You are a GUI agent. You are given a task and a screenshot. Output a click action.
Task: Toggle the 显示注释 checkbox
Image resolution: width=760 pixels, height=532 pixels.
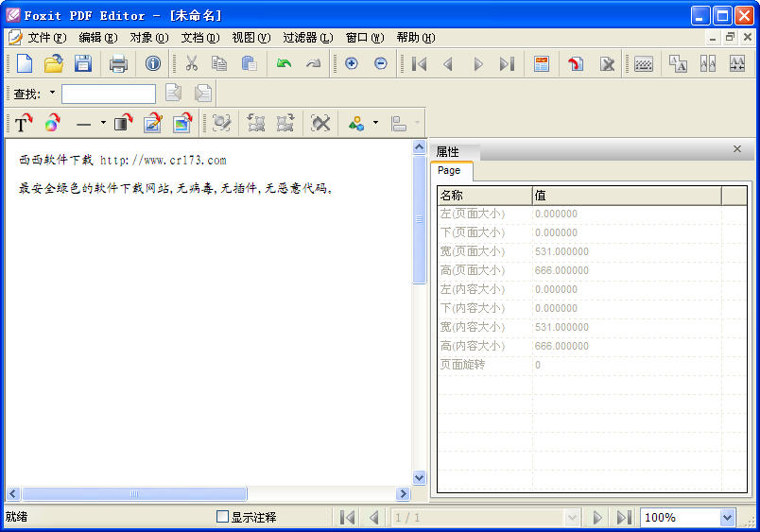(x=222, y=517)
